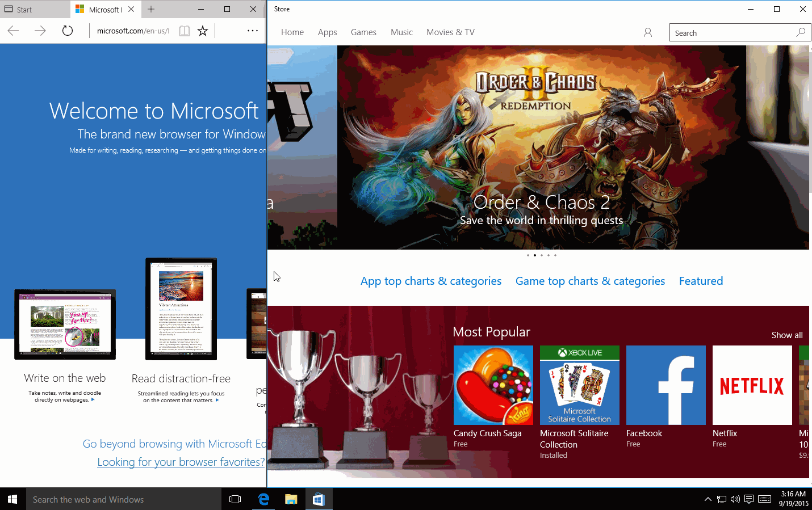Click Show all for Most Popular

(786, 335)
